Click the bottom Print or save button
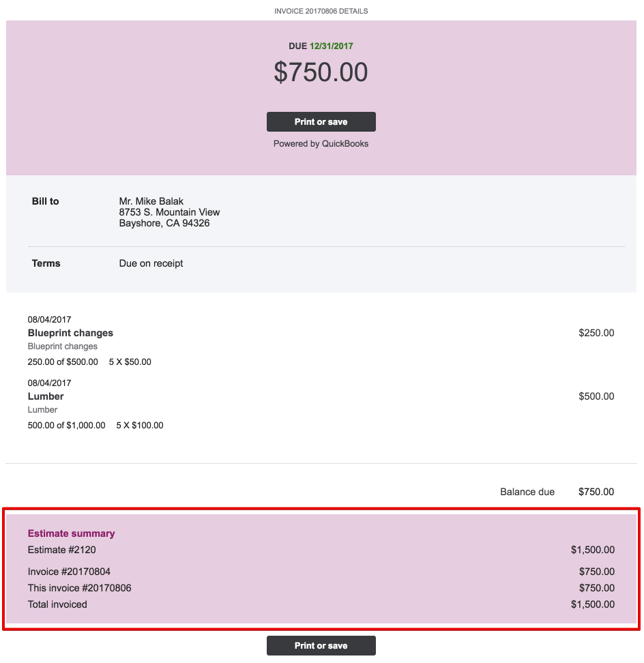 click(x=321, y=645)
